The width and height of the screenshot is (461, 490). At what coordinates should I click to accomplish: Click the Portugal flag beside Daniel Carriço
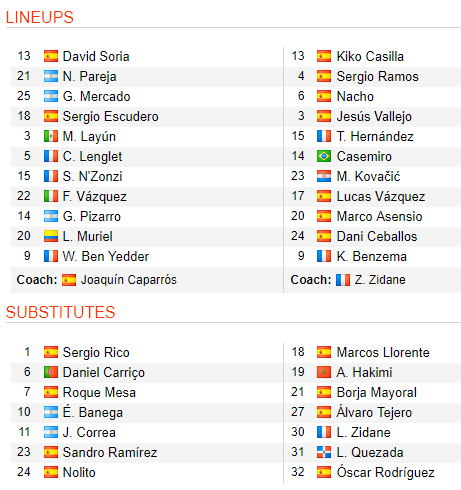(51, 372)
